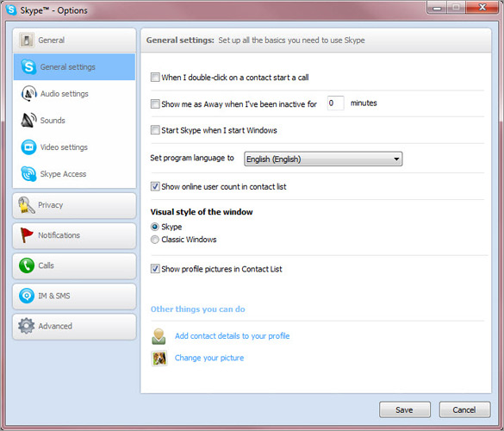Save the options
This screenshot has width=504, height=431.
[405, 409]
